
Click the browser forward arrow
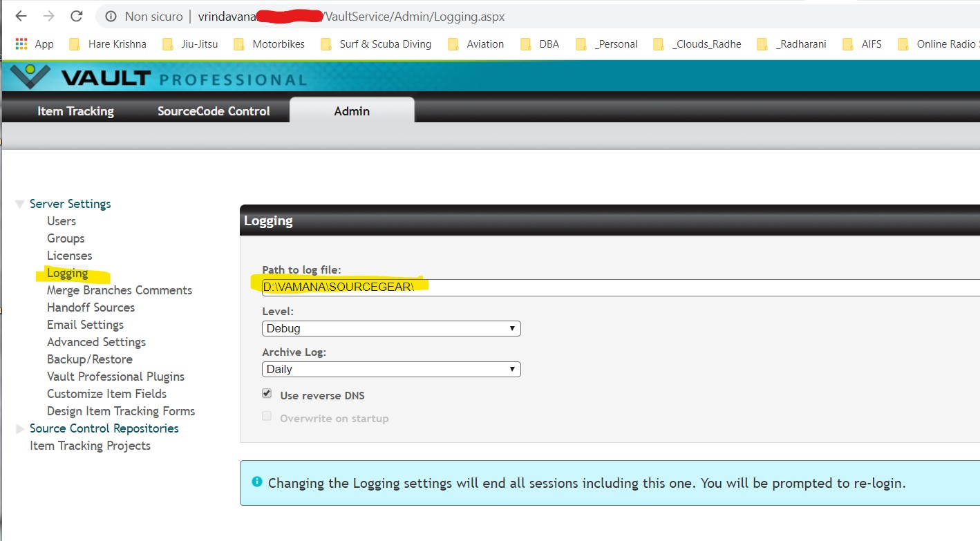[x=48, y=16]
